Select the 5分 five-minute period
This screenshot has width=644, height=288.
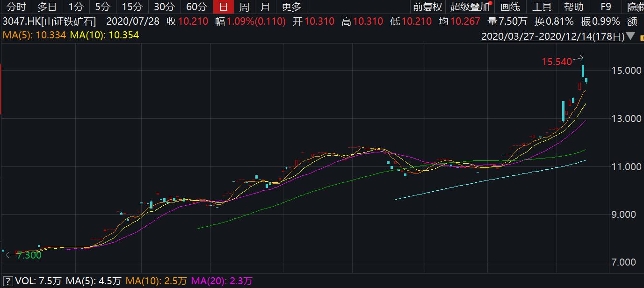pyautogui.click(x=102, y=7)
